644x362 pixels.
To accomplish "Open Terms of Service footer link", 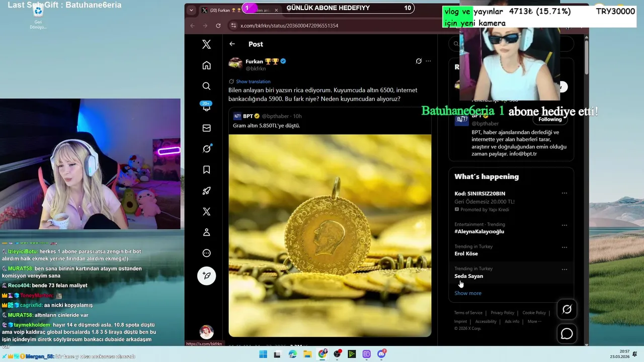I will [x=468, y=313].
